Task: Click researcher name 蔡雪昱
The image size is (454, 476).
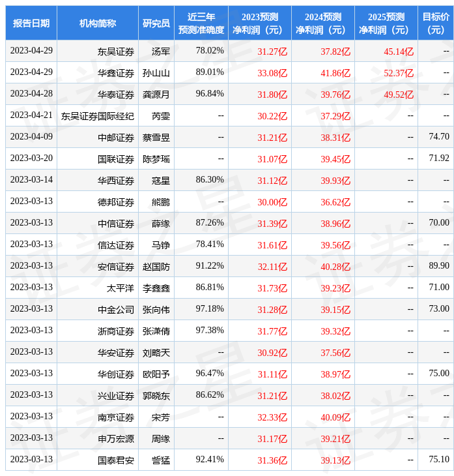Action: [x=156, y=138]
